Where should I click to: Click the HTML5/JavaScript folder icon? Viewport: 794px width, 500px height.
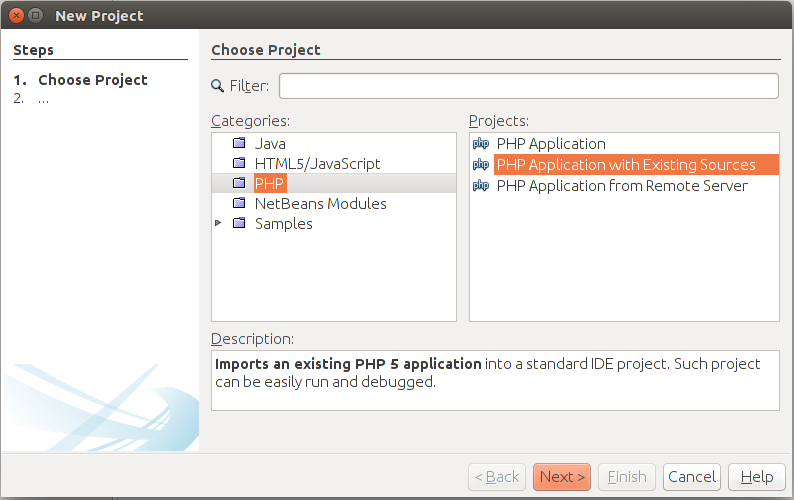[239, 163]
